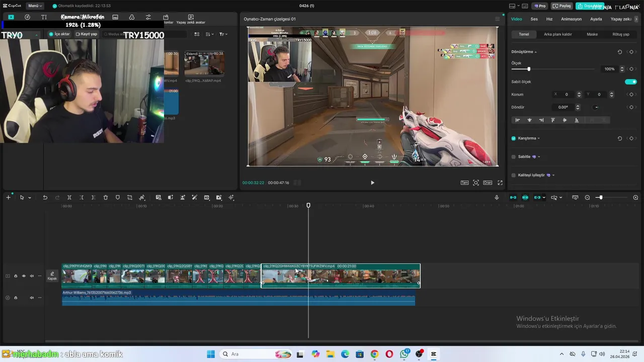The width and height of the screenshot is (644, 362).
Task: Mute the Arthur Williams audio track
Action: click(32, 298)
